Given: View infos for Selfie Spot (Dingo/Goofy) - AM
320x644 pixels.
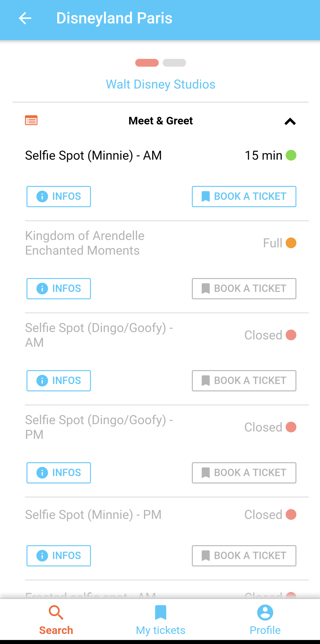Looking at the screenshot, I should 59,380.
